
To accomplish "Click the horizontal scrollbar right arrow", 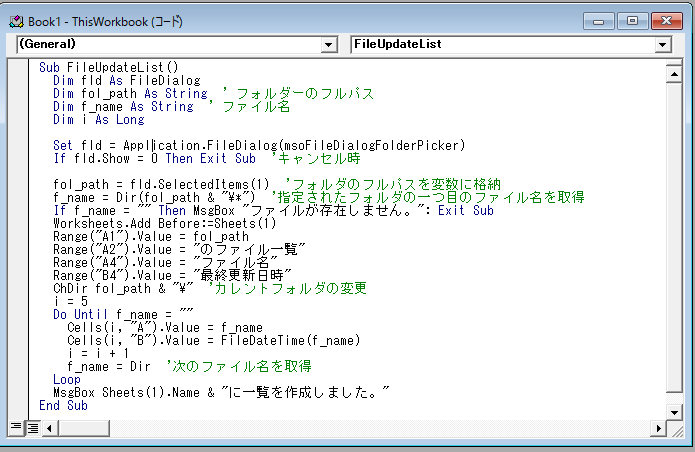I will [x=658, y=428].
